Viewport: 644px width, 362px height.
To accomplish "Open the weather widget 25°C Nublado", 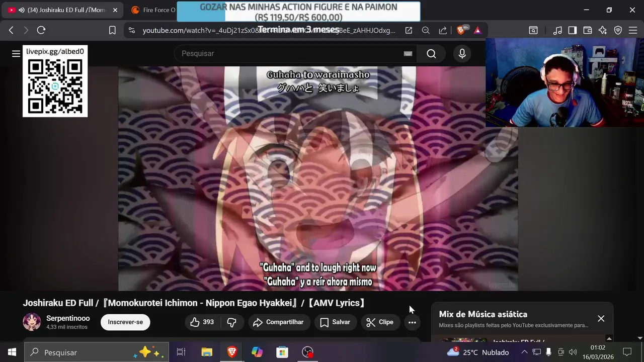I will [478, 352].
